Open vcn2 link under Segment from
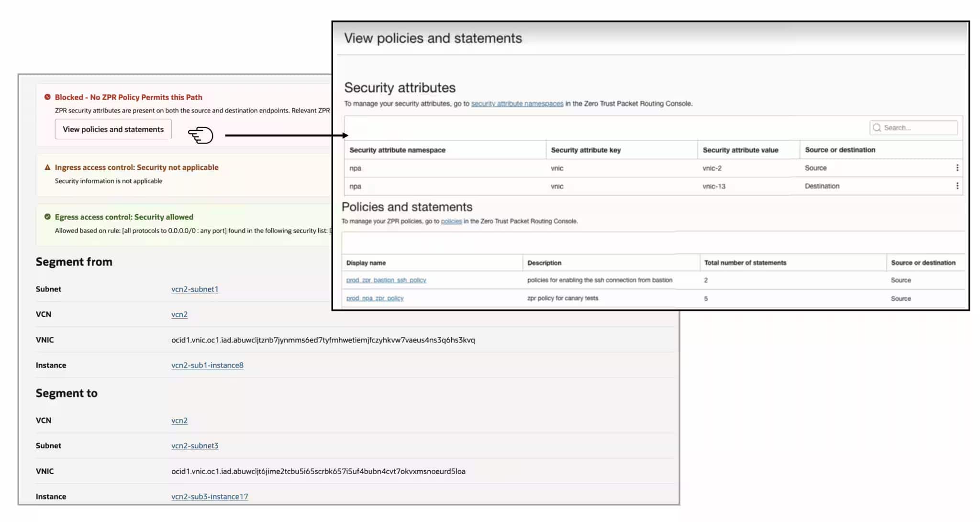The height and width of the screenshot is (522, 980). coord(179,314)
